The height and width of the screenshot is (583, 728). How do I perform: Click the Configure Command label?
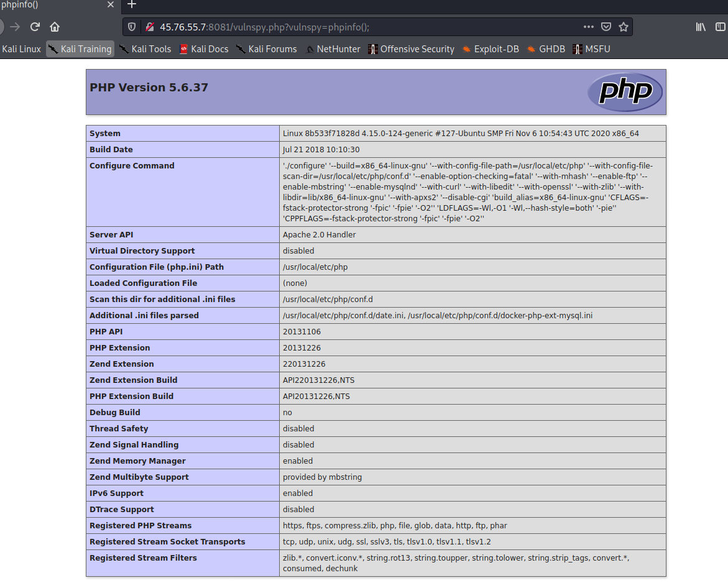click(132, 166)
